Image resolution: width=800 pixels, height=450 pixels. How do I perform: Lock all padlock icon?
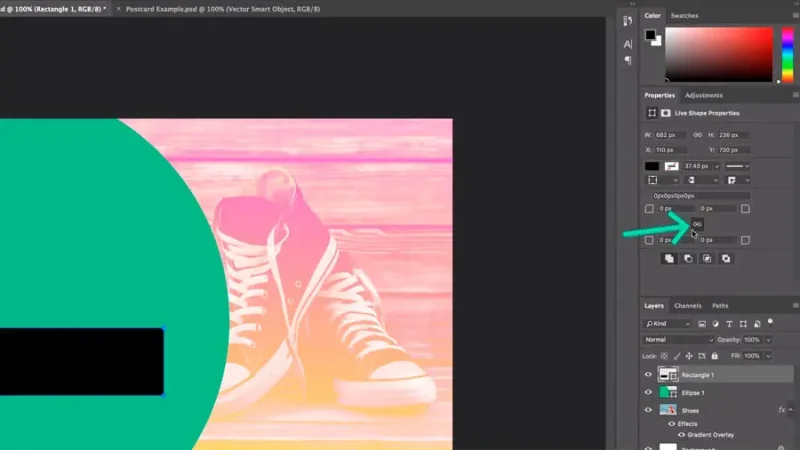click(x=714, y=356)
